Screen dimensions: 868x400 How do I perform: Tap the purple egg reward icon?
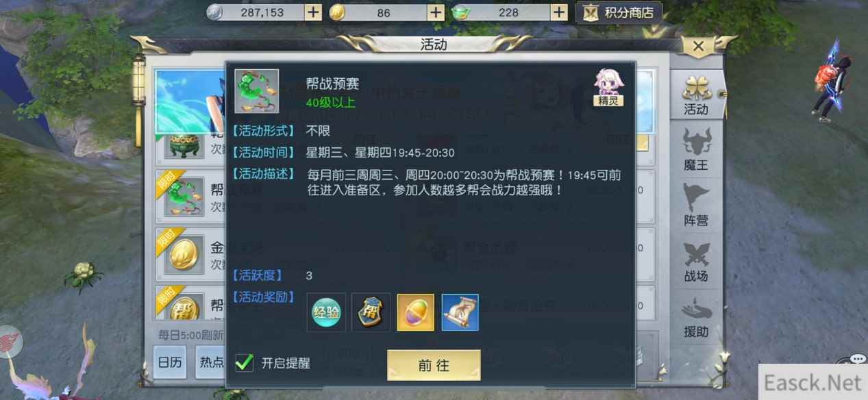(416, 312)
